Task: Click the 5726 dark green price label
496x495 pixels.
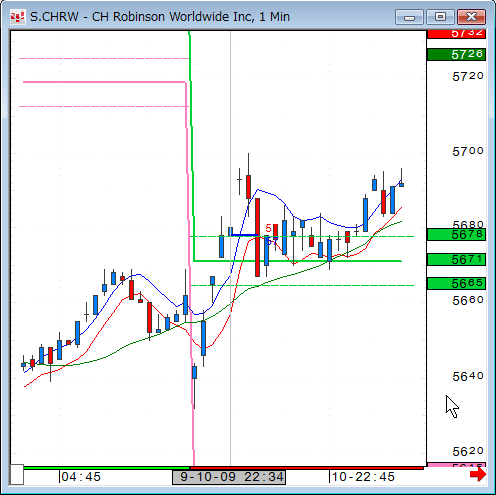Action: pos(456,54)
